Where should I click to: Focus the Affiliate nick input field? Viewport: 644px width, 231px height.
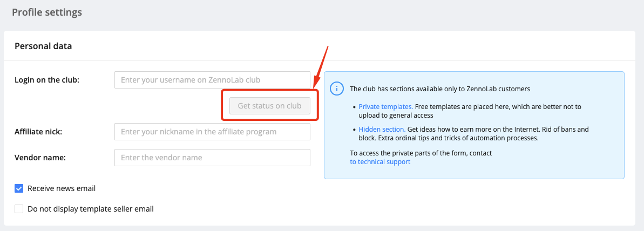coord(212,132)
